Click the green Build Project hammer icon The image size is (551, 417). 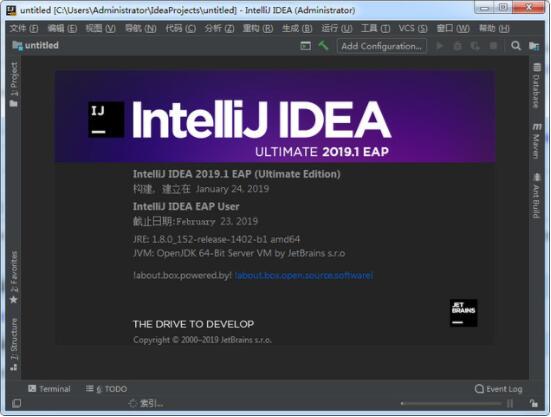point(323,46)
